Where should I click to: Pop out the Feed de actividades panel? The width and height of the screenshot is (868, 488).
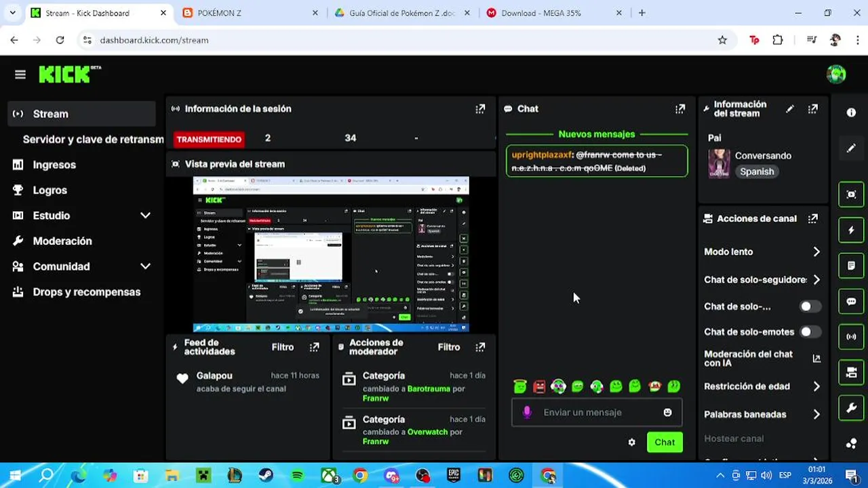[x=314, y=347]
